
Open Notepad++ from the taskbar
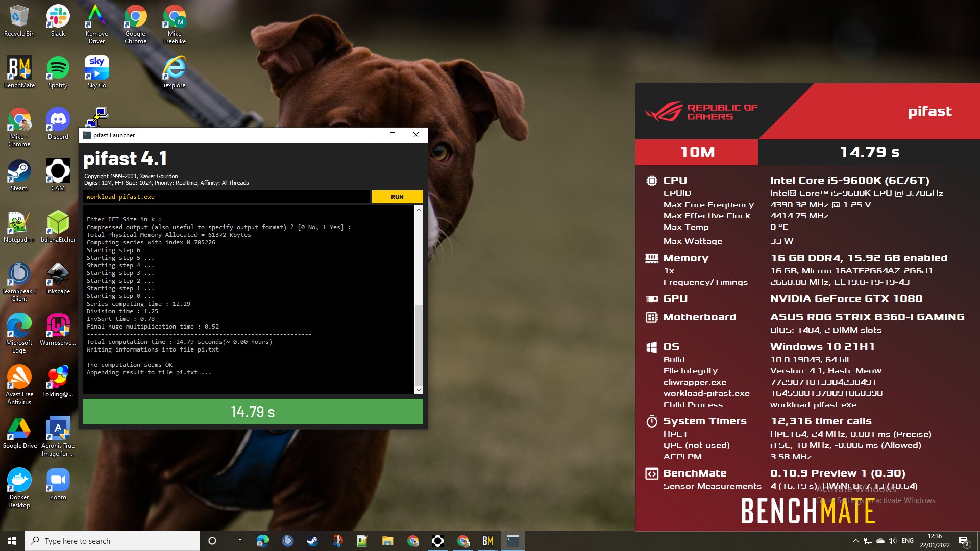point(362,541)
